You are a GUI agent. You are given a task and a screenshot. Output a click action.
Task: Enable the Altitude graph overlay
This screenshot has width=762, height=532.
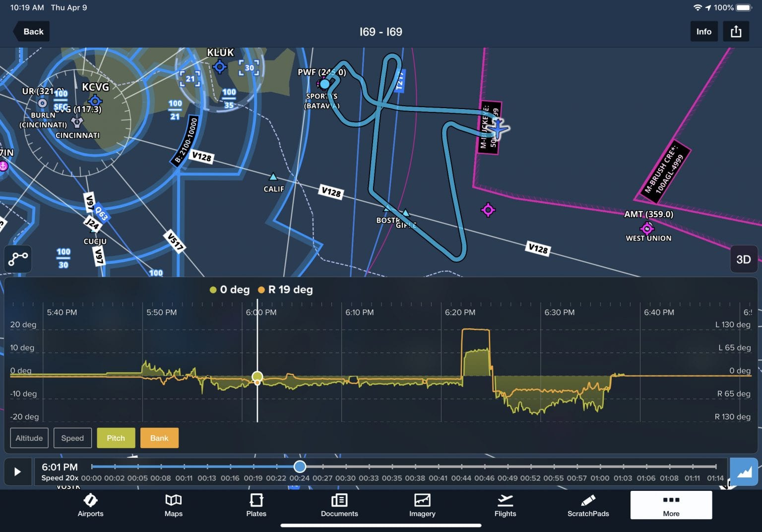pyautogui.click(x=29, y=438)
